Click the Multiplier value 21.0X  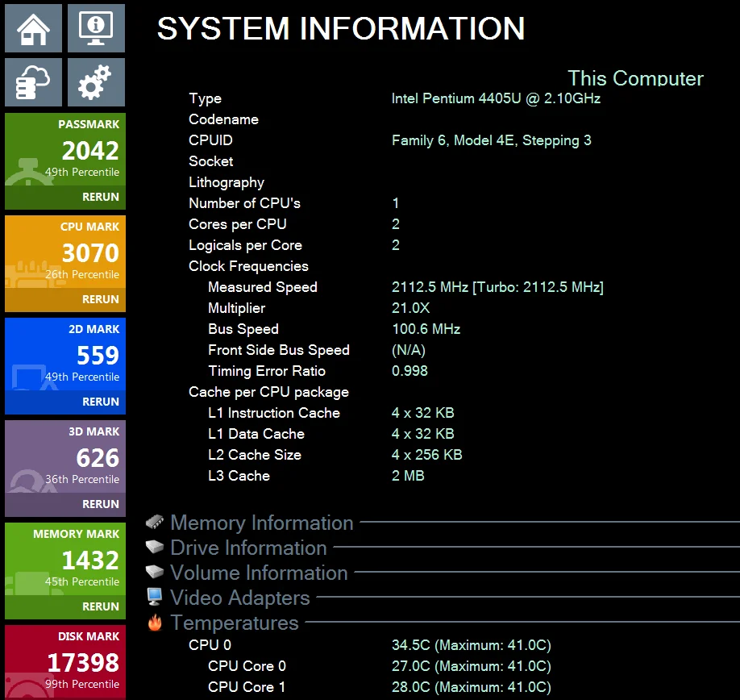(x=410, y=308)
